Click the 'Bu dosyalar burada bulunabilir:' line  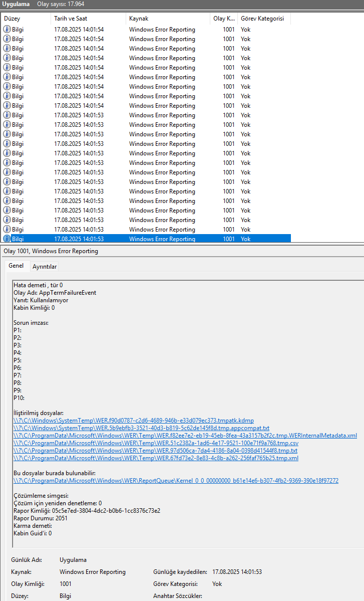[x=55, y=473]
